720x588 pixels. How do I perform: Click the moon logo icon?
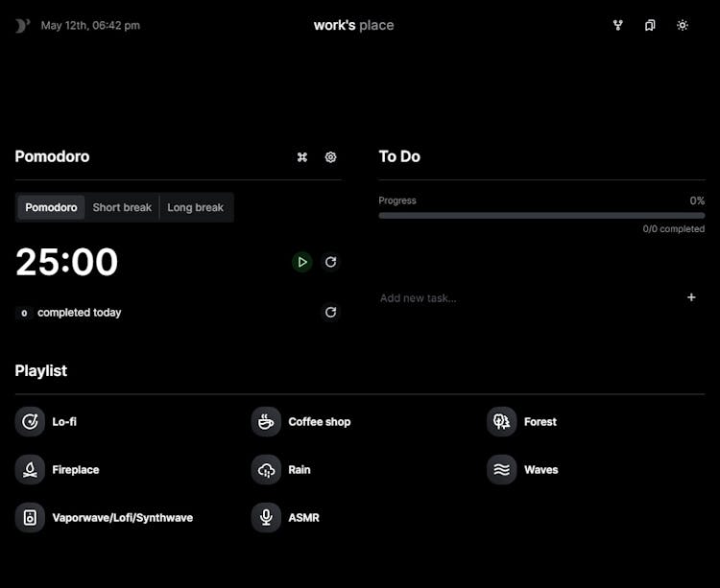point(22,26)
